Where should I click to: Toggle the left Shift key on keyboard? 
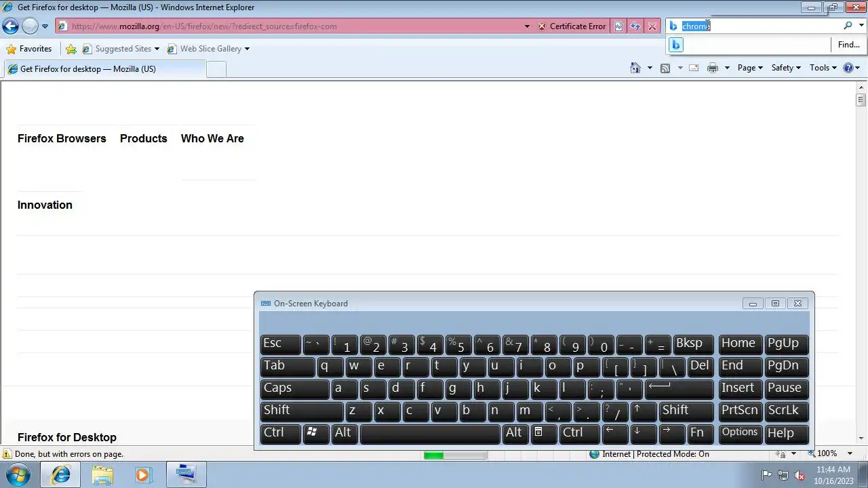tap(302, 411)
